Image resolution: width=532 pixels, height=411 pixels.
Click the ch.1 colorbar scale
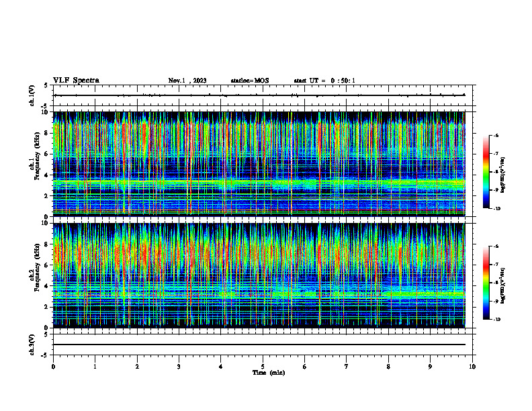tap(486, 172)
